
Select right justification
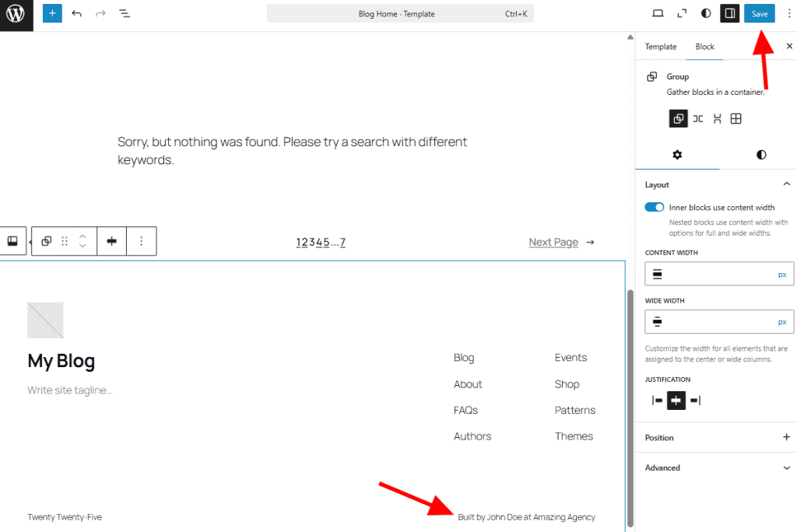697,400
